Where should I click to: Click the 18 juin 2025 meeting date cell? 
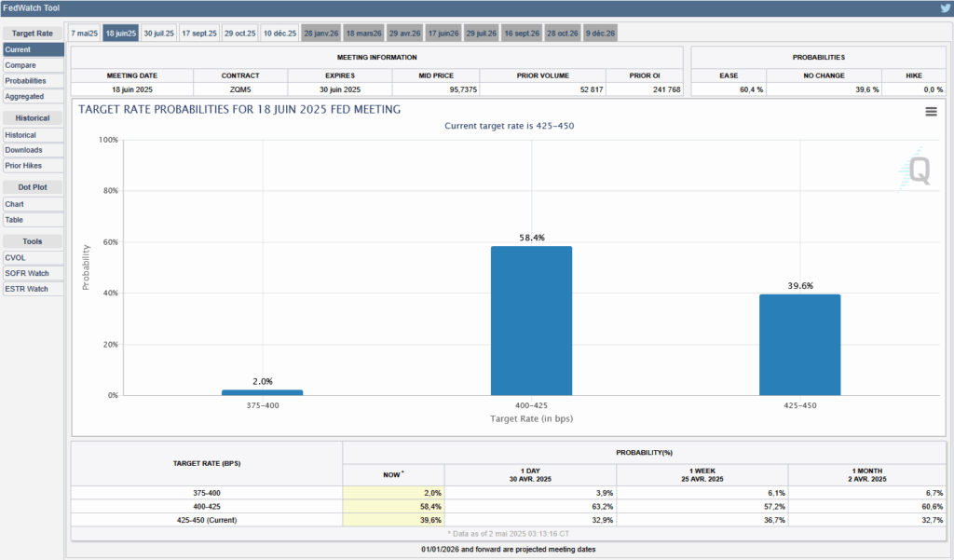(x=132, y=89)
